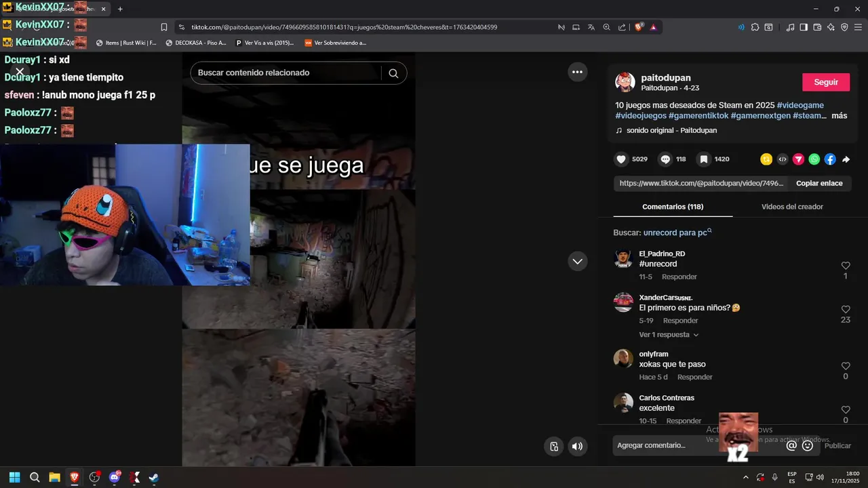The image size is (868, 488).
Task: Toggle auto-scroll button next to volume
Action: click(x=554, y=446)
